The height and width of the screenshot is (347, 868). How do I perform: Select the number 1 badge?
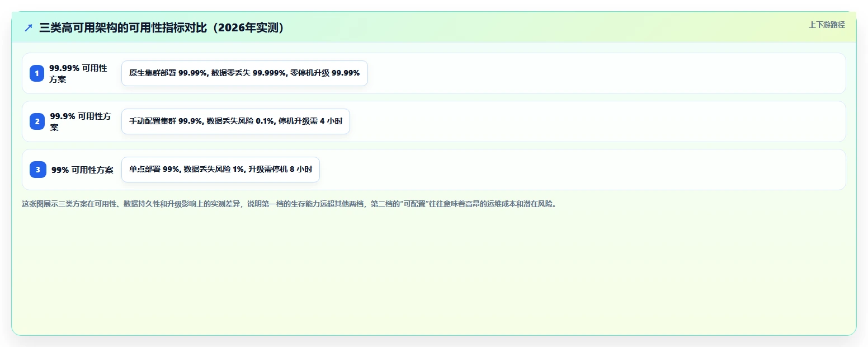tap(37, 73)
